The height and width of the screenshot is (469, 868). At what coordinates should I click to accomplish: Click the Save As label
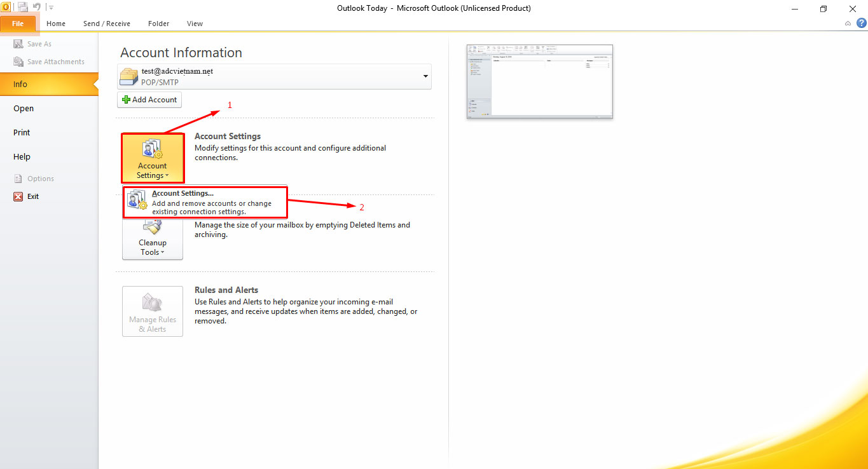[x=39, y=44]
